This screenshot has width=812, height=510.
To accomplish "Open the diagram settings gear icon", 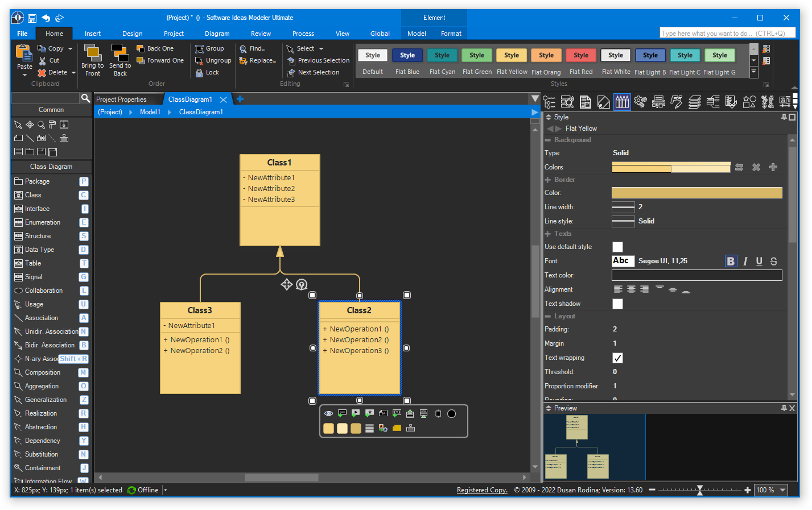I will (640, 102).
